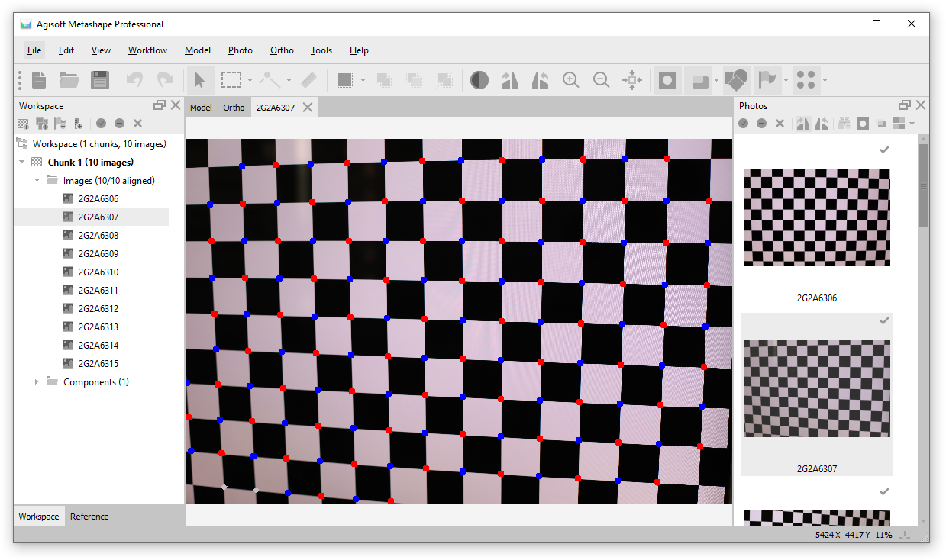Rotate the photo left

541,79
